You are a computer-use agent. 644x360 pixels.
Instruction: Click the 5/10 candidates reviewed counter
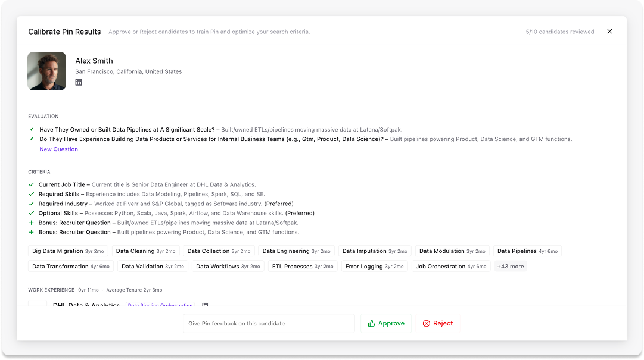[x=560, y=32]
